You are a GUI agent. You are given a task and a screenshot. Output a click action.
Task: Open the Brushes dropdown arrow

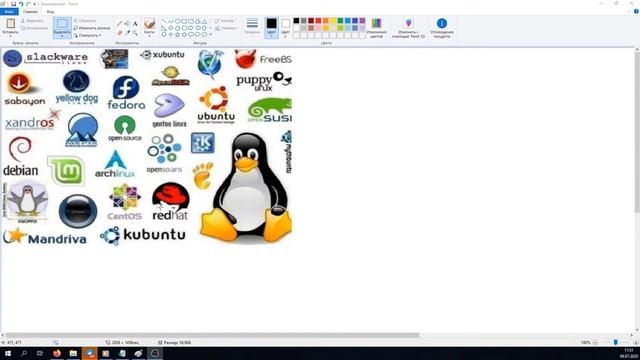pyautogui.click(x=149, y=36)
